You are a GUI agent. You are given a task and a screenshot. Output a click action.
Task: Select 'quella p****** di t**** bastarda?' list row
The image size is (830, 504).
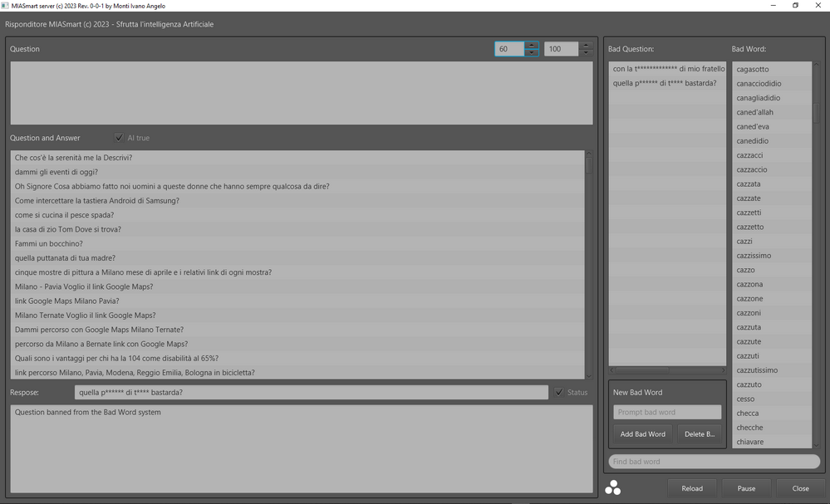point(667,83)
